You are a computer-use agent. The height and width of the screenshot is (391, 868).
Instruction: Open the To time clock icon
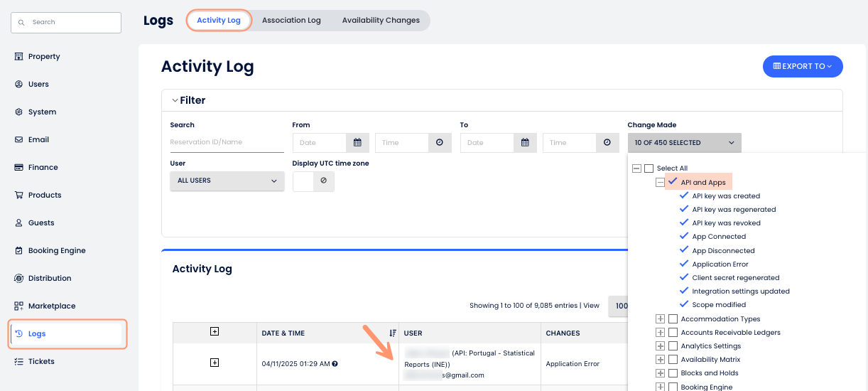607,142
